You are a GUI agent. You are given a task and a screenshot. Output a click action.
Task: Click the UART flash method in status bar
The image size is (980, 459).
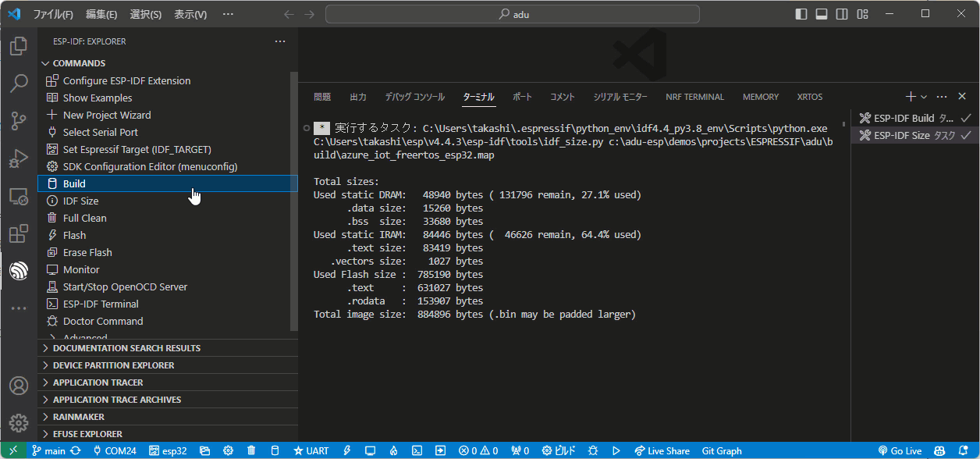point(311,450)
